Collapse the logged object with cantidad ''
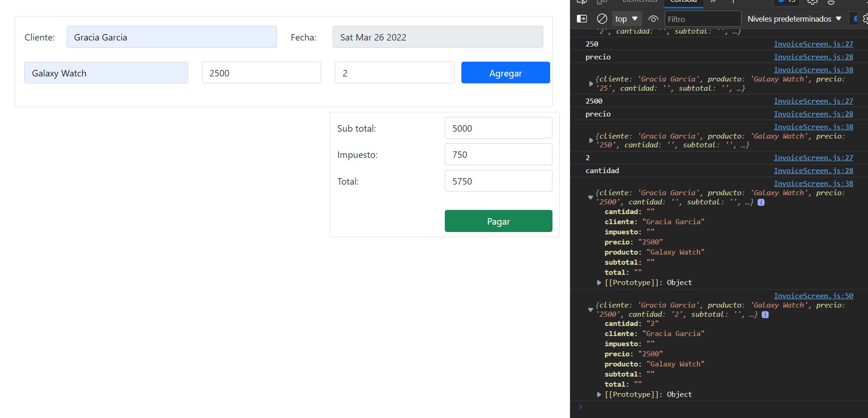This screenshot has height=418, width=868. (x=591, y=197)
